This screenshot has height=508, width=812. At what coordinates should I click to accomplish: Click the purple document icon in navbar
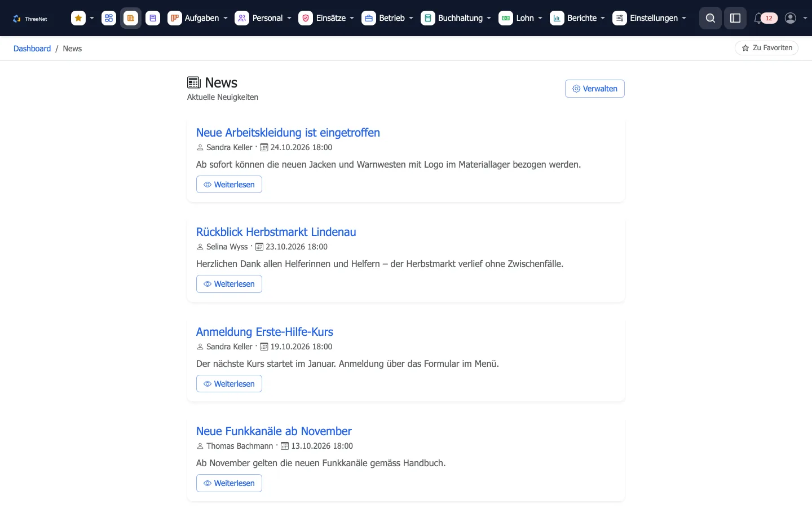point(153,18)
